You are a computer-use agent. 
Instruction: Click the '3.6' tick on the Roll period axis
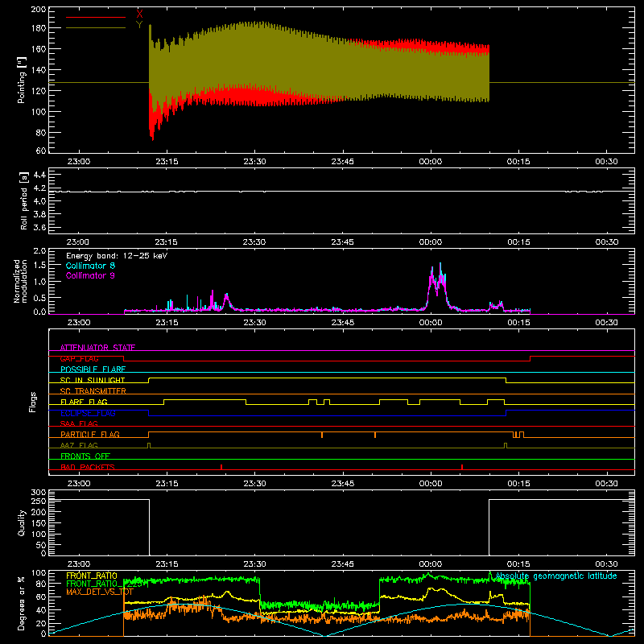pos(39,227)
